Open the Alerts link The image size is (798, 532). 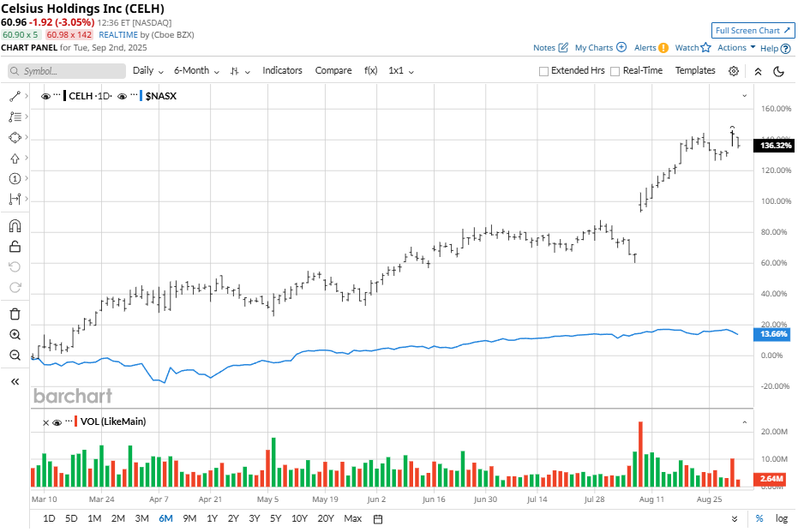click(x=645, y=47)
